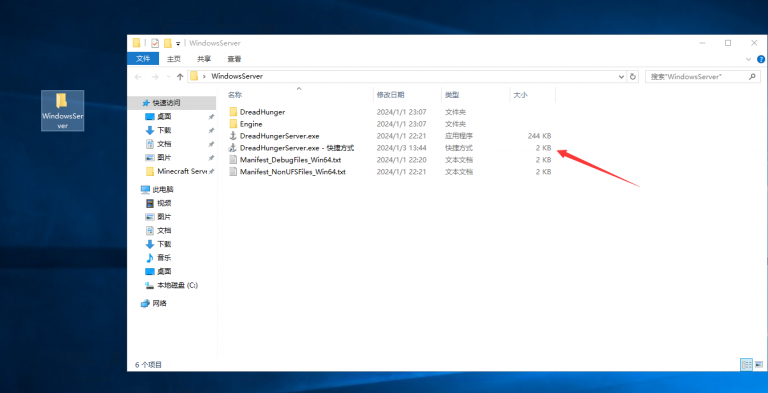The height and width of the screenshot is (393, 768).
Task: Switch to large icons view layout
Action: point(759,365)
